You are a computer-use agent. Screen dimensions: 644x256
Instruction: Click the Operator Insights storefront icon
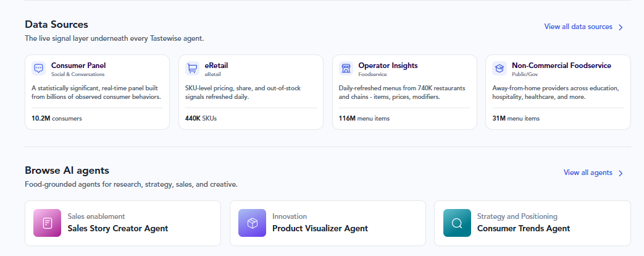[x=346, y=68]
